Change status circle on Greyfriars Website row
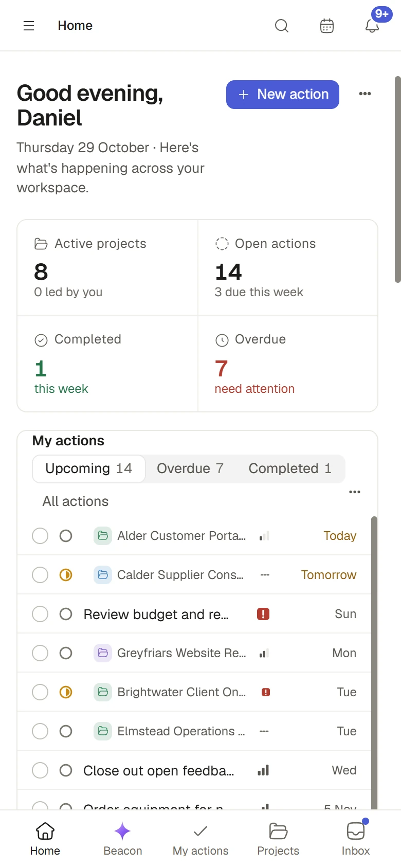This screenshot has height=868, width=401. (x=66, y=653)
